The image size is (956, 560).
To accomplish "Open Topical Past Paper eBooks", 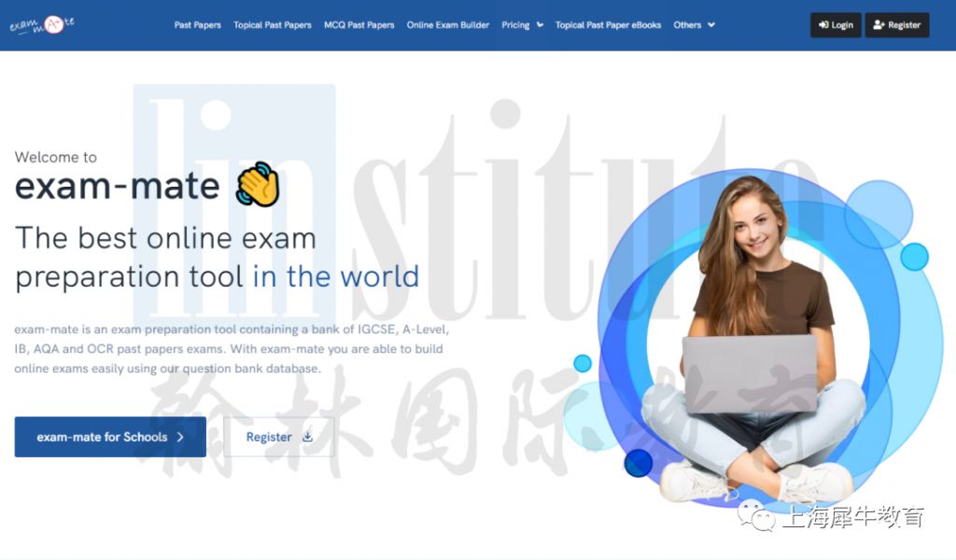I will click(x=608, y=25).
